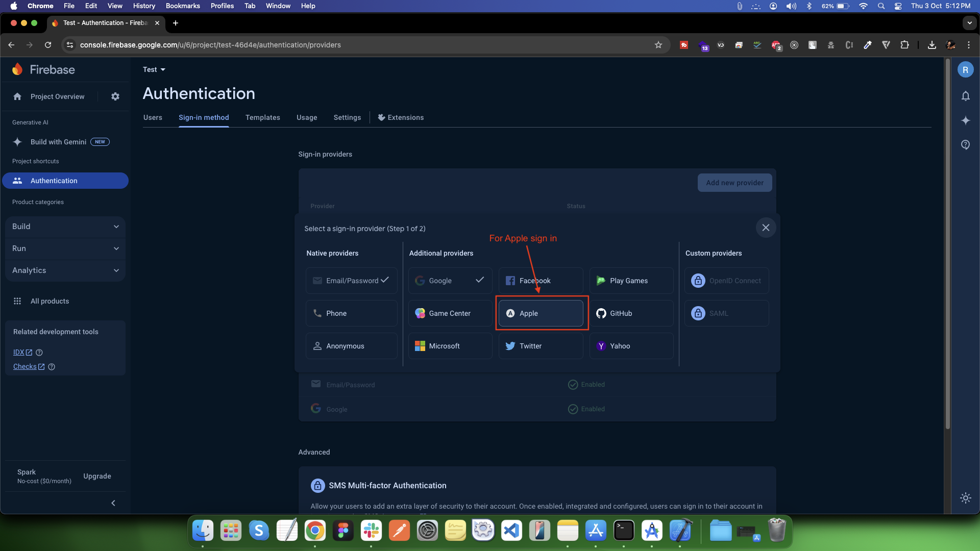Open Chrome tab search dropdown
This screenshot has height=551, width=980.
pyautogui.click(x=969, y=23)
